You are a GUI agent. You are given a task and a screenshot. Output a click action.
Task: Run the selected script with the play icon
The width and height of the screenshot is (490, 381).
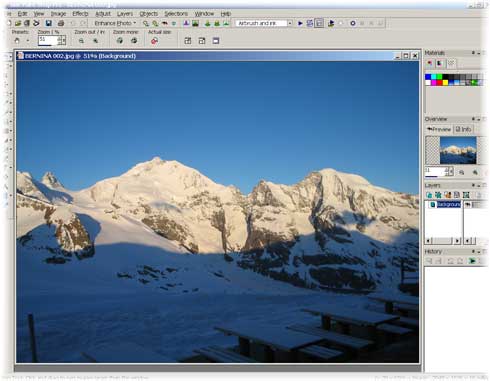pyautogui.click(x=300, y=23)
